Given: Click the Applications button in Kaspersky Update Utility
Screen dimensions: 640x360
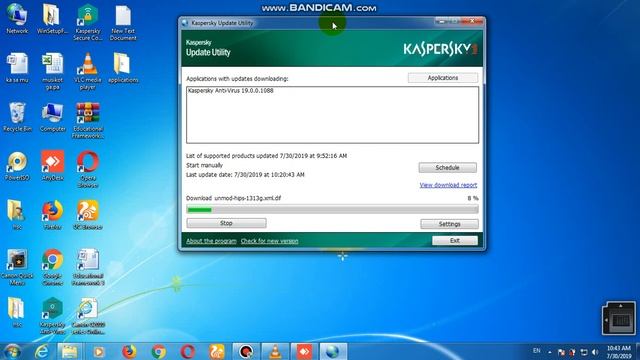Looking at the screenshot, I should click(443, 78).
